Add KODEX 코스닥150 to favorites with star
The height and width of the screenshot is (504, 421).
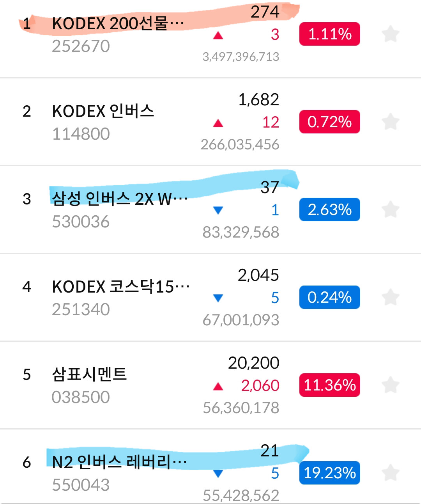390,297
